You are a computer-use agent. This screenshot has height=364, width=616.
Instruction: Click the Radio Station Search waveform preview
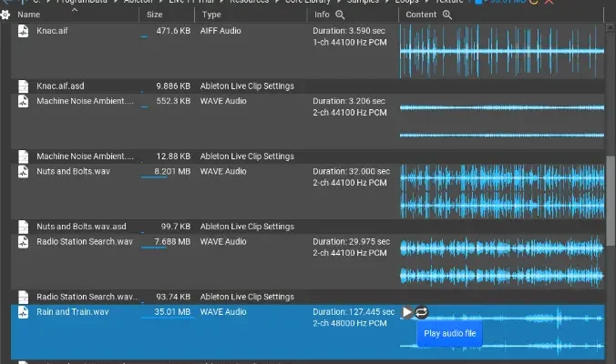pos(501,260)
